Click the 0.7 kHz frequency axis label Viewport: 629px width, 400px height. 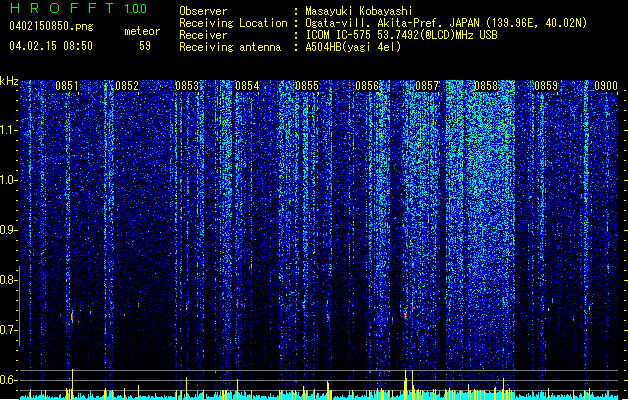point(9,330)
